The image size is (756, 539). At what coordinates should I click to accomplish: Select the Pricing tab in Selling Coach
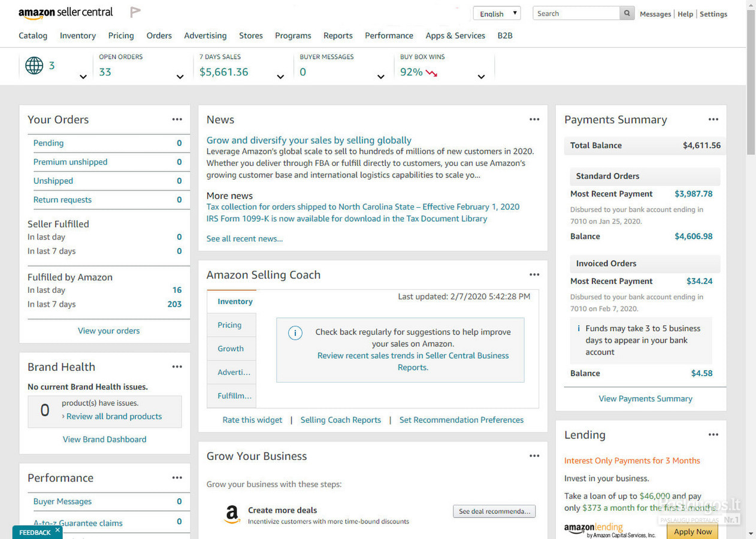click(232, 325)
